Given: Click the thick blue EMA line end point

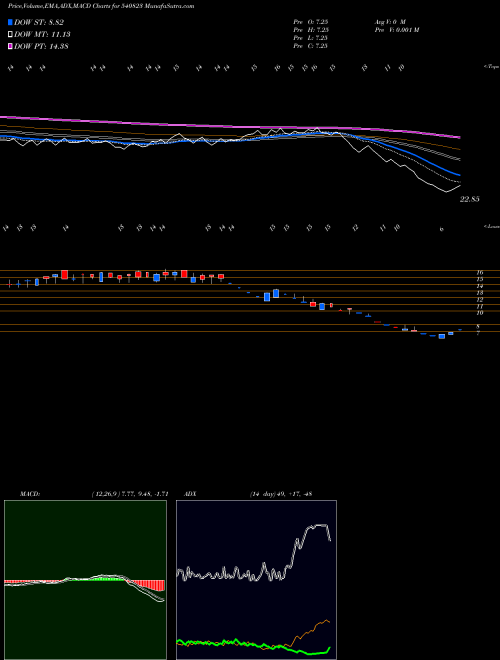Looking at the screenshot, I should 460,175.
